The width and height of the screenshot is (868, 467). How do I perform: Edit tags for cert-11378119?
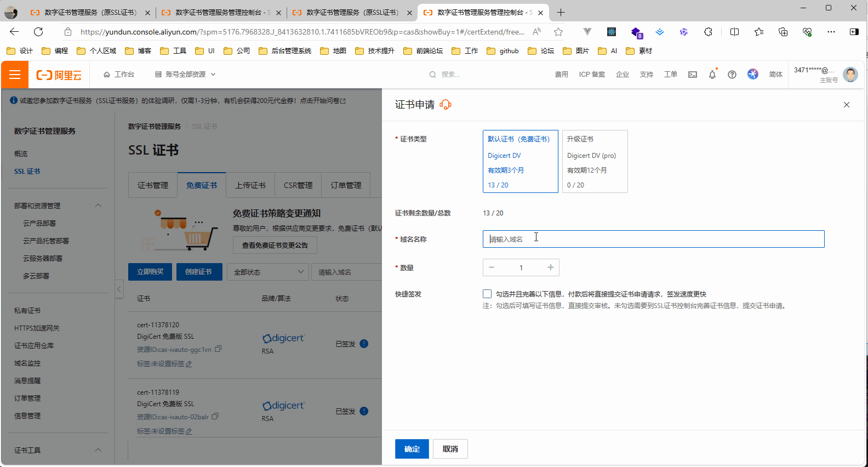click(x=189, y=431)
